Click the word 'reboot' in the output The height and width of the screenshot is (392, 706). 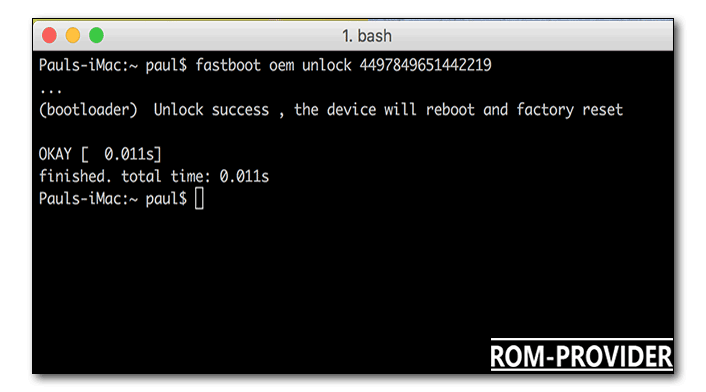[x=450, y=110]
